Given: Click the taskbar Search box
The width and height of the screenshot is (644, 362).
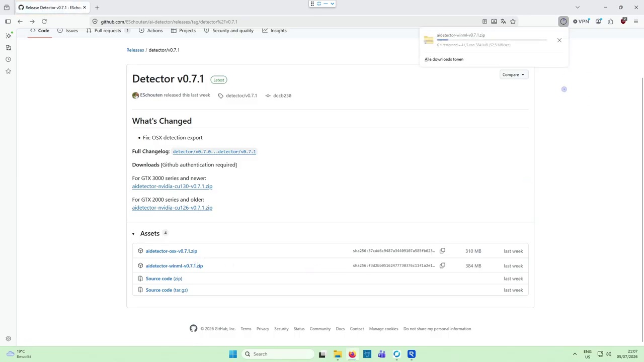Looking at the screenshot, I should [278, 354].
